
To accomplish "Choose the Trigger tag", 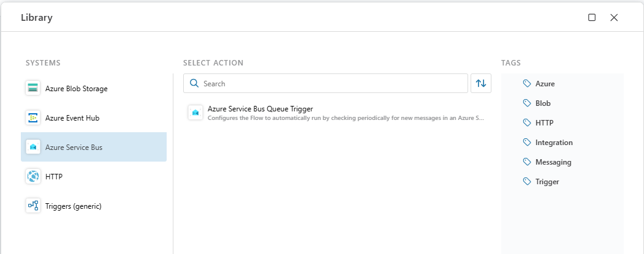I will 547,181.
